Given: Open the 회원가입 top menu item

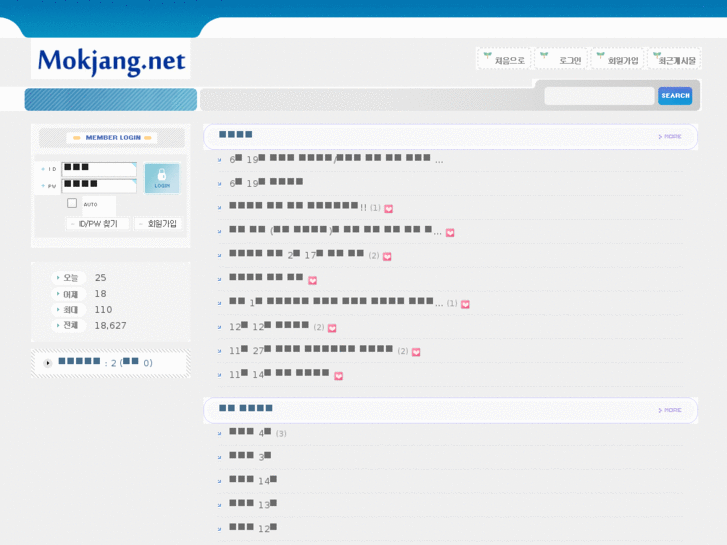Looking at the screenshot, I should pos(618,59).
